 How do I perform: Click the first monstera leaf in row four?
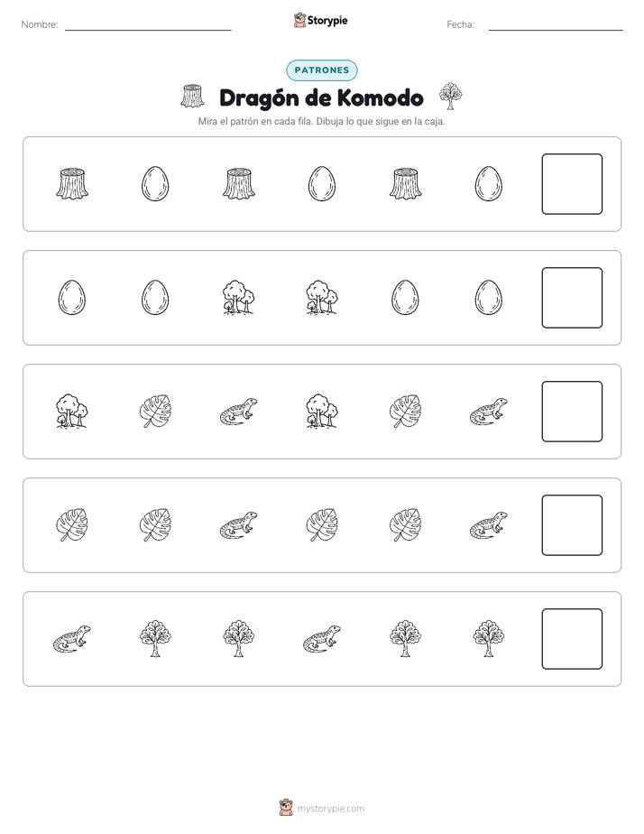coord(72,525)
